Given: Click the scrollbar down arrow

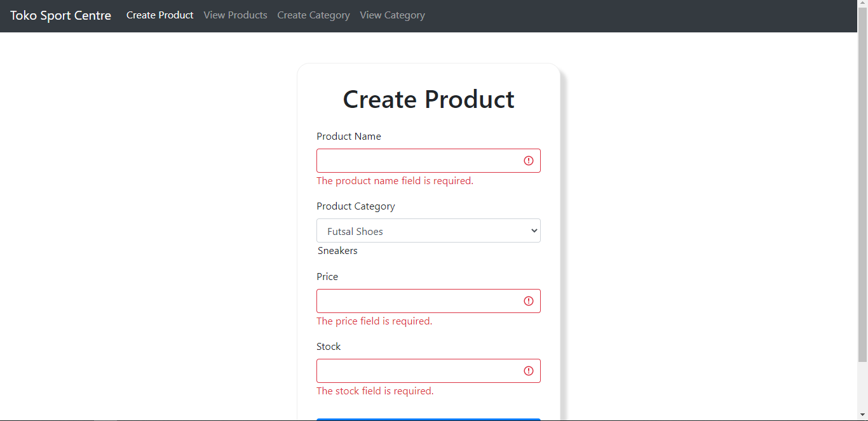Looking at the screenshot, I should pyautogui.click(x=862, y=416).
